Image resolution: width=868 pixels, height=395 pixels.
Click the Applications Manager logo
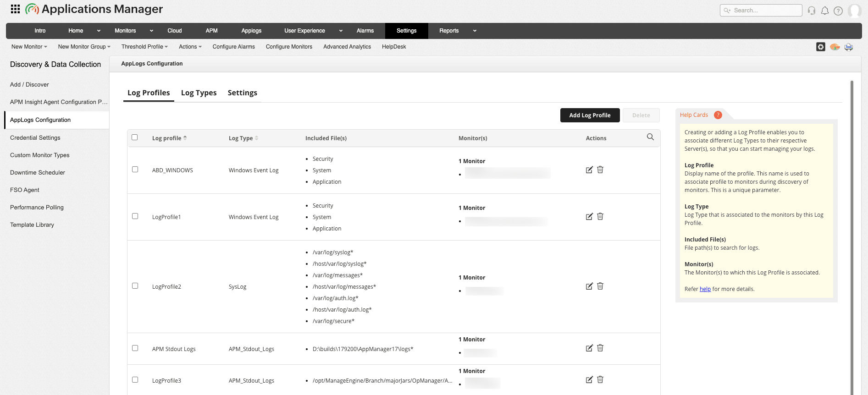point(94,9)
